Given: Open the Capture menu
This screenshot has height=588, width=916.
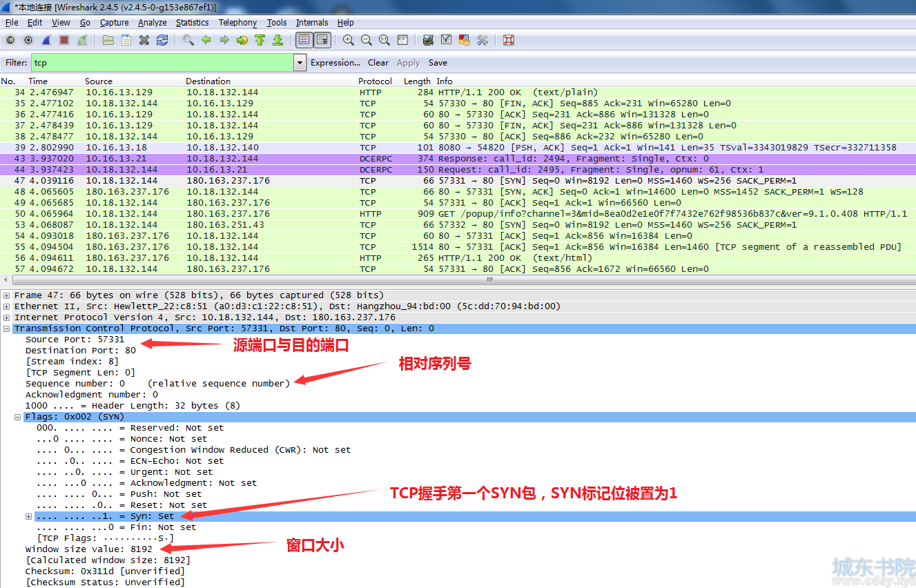Looking at the screenshot, I should click(x=115, y=23).
